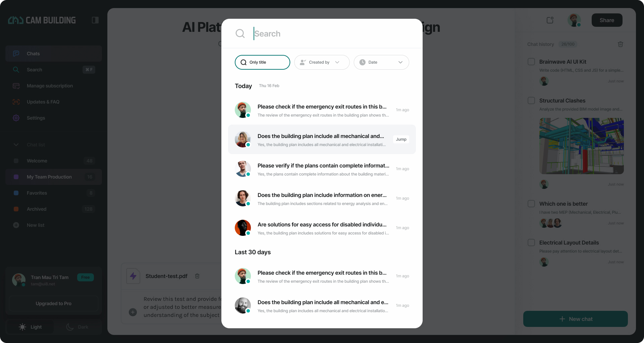Open the Created by dropdown filter

tap(322, 62)
